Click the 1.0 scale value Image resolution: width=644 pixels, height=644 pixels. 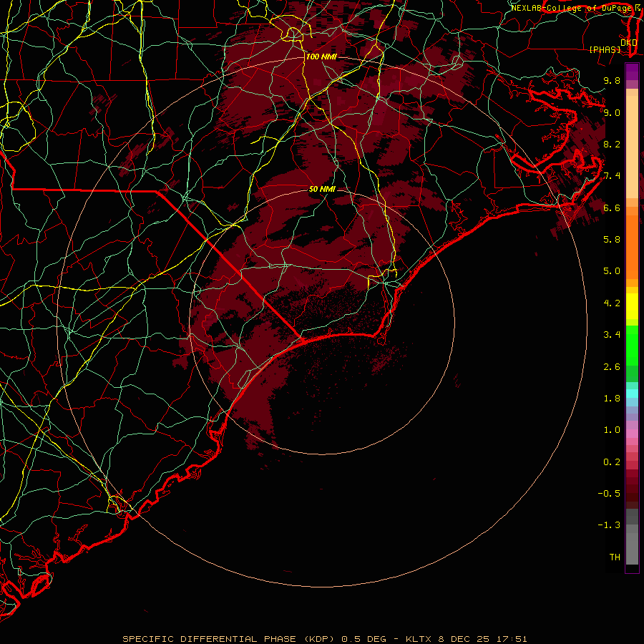click(612, 430)
